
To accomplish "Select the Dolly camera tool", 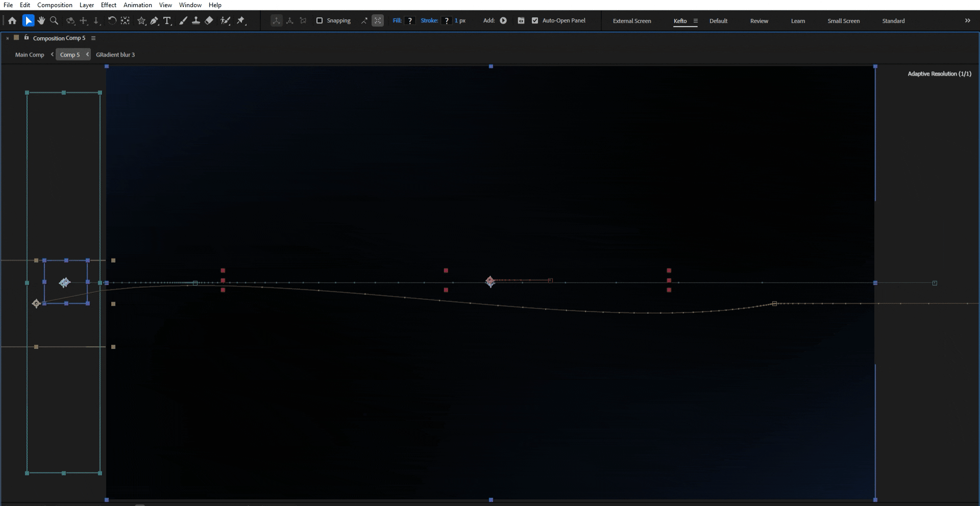I will (x=96, y=21).
